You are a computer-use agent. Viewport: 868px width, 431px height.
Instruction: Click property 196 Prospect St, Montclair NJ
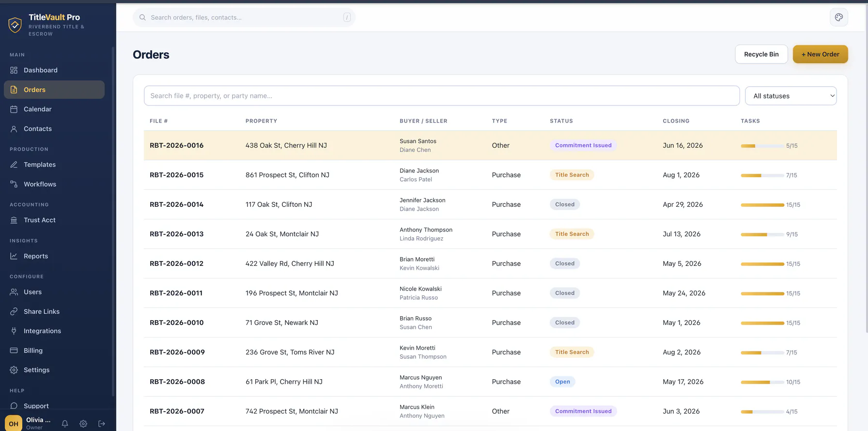(292, 293)
